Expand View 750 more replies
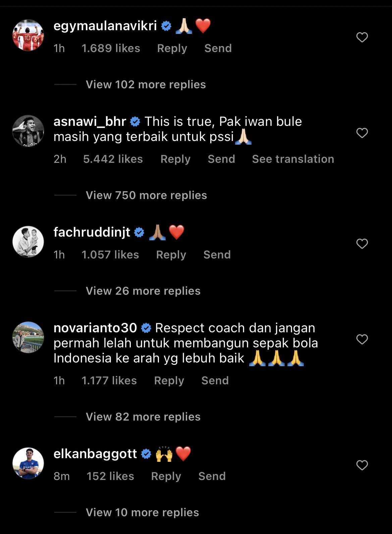Screen dimensions: 392x534 [x=147, y=195]
